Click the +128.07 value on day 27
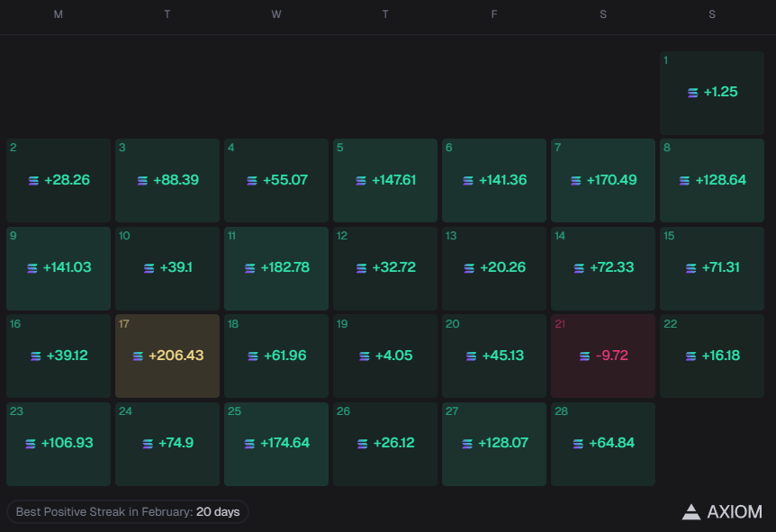Viewport: 776px width, 532px height. coord(503,443)
